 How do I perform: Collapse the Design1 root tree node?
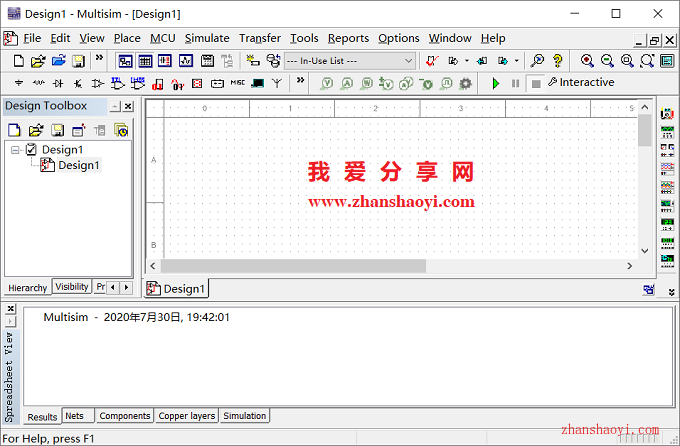[x=15, y=150]
